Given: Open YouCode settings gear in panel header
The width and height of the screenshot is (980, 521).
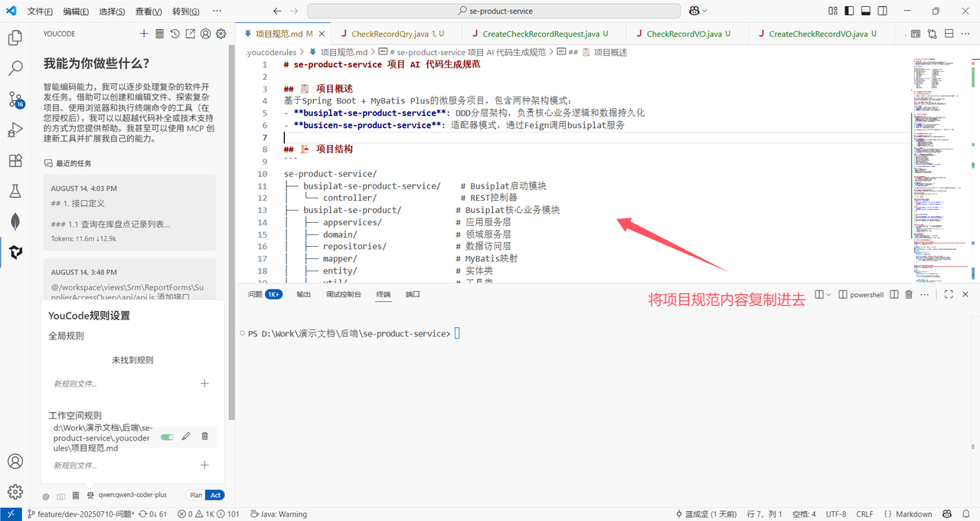Looking at the screenshot, I should click(220, 34).
